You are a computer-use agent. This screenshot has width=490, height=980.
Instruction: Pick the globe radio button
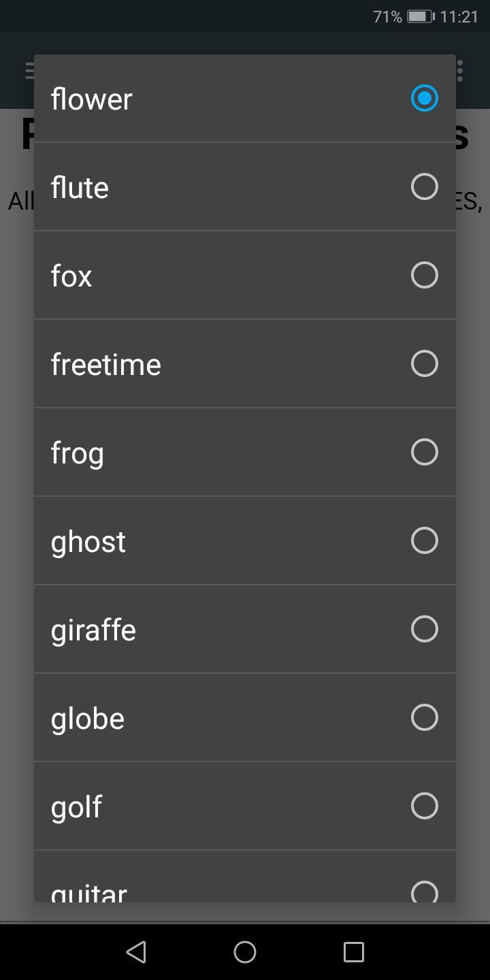(424, 717)
